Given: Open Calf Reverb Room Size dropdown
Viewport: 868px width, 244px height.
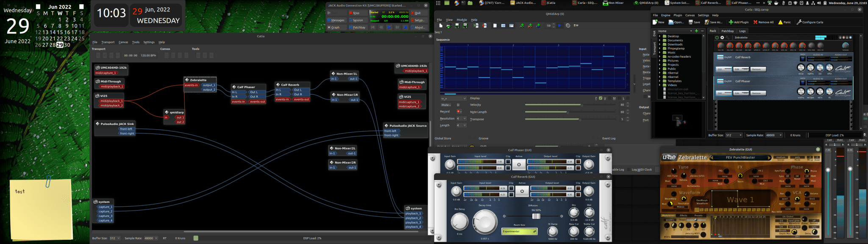Looking at the screenshot, I should coord(520,231).
